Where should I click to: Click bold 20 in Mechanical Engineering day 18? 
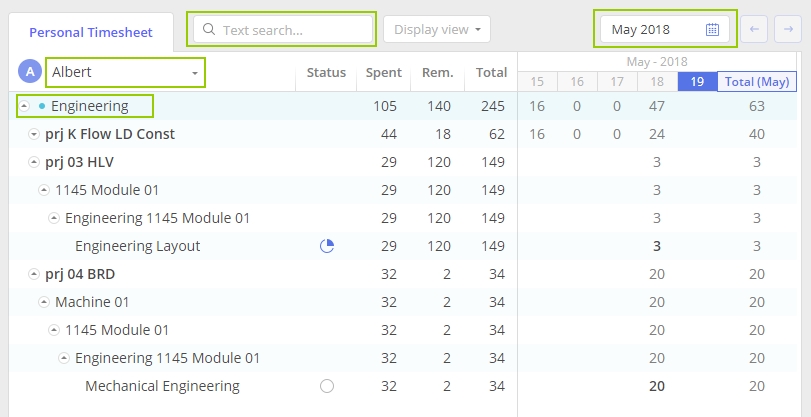point(657,386)
